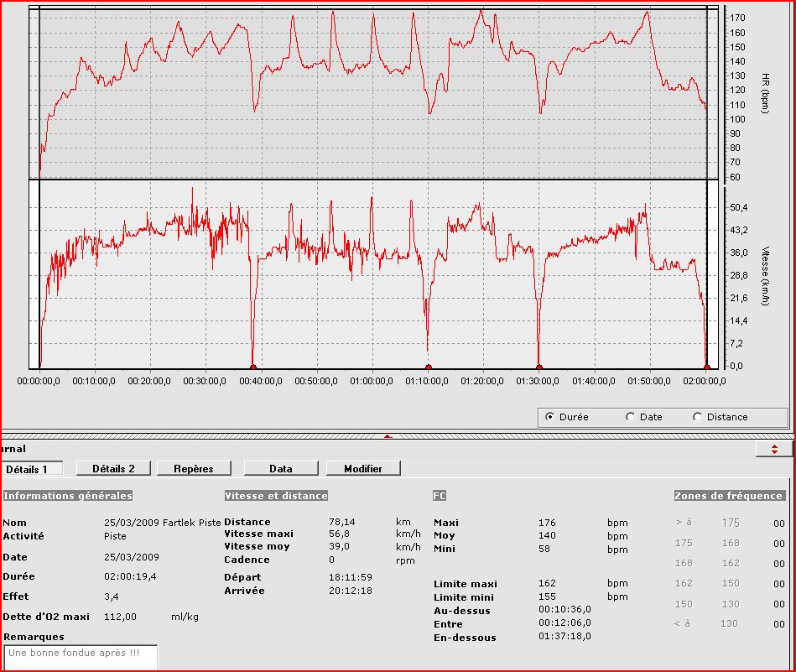This screenshot has height=672, width=796.
Task: Switch to the Détails 2 tab
Action: [x=113, y=468]
